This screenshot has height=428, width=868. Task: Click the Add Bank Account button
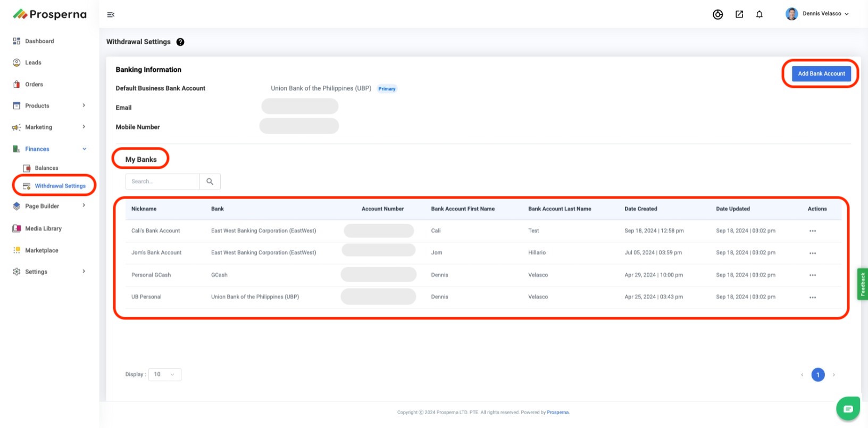(x=821, y=73)
